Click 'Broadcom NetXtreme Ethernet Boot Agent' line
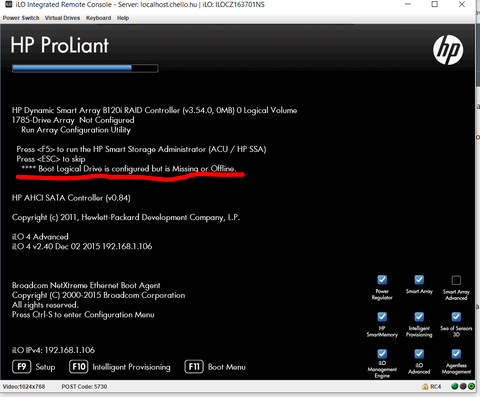This screenshot has width=480, height=397. [86, 285]
